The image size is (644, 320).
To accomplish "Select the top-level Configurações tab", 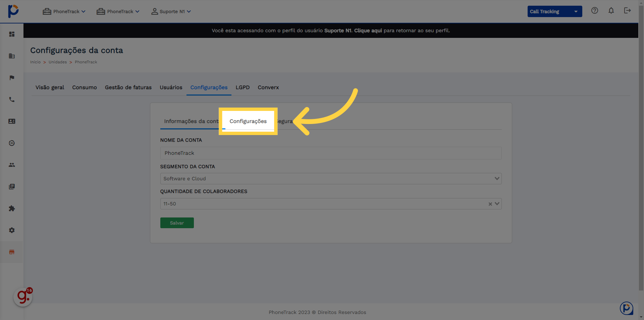I will coord(209,87).
